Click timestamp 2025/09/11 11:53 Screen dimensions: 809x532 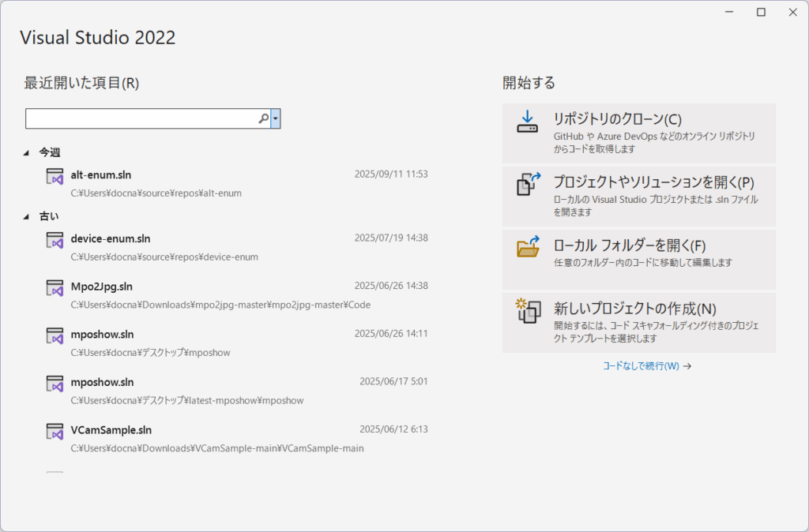point(391,174)
